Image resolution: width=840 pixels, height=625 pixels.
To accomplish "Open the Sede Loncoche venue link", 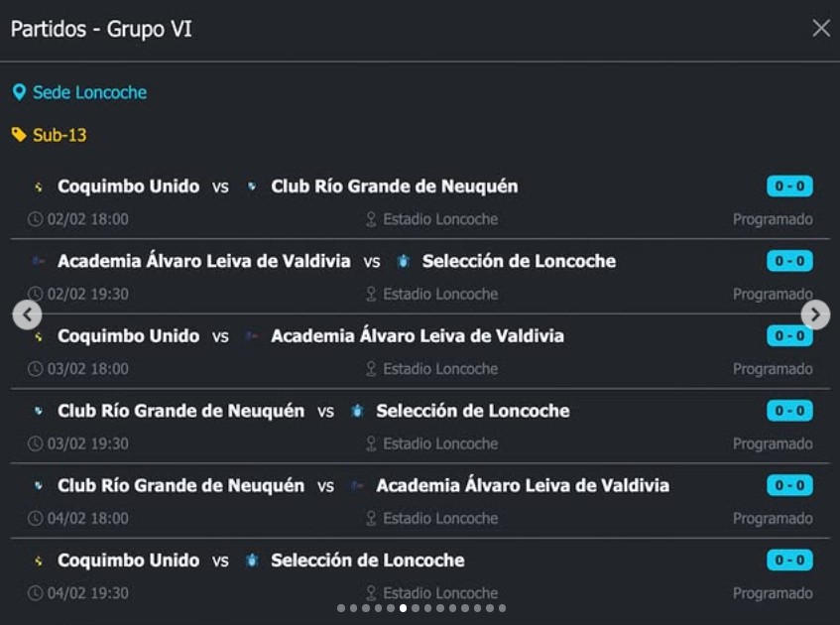I will pos(89,92).
